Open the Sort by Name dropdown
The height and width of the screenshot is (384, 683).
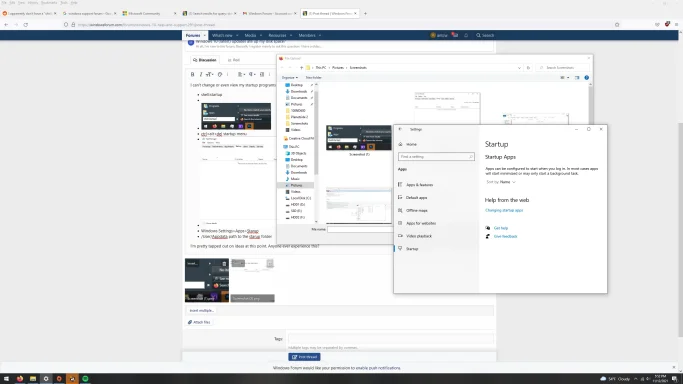[x=501, y=182]
